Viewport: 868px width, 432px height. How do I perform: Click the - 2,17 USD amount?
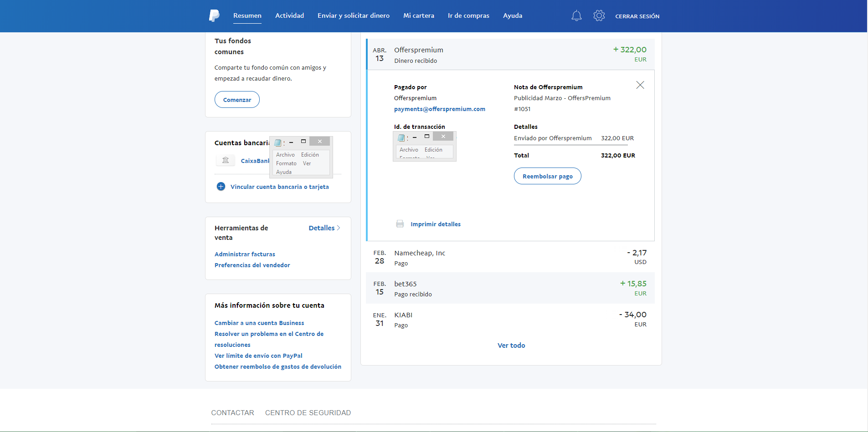637,257
